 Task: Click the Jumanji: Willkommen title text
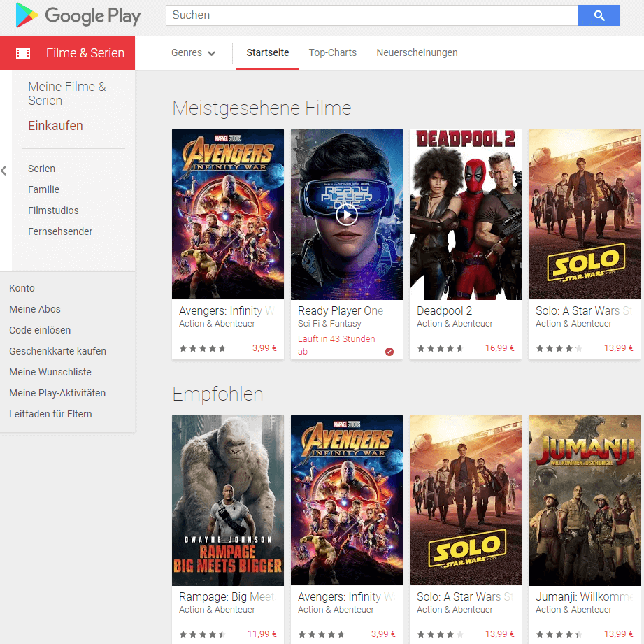[x=585, y=596]
